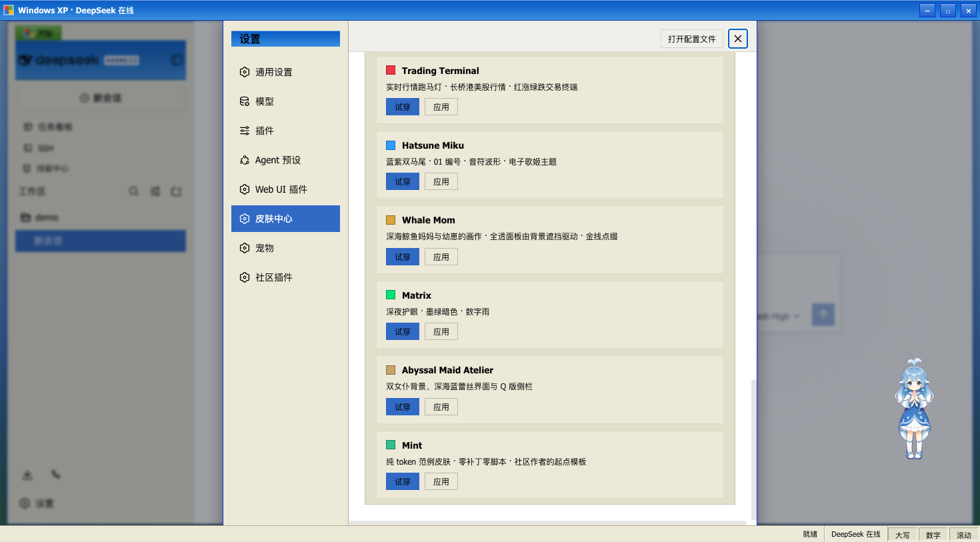Click the gear icon beside 通用设置
Screen dimensions: 980x542
[245, 72]
